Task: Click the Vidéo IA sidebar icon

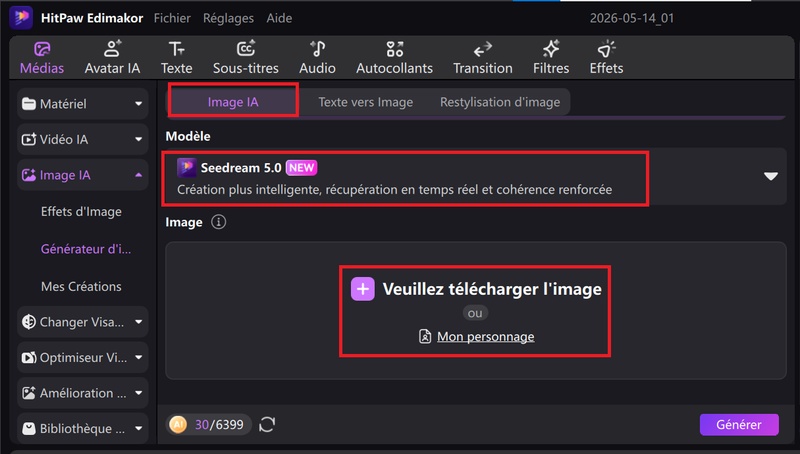Action: coord(29,139)
